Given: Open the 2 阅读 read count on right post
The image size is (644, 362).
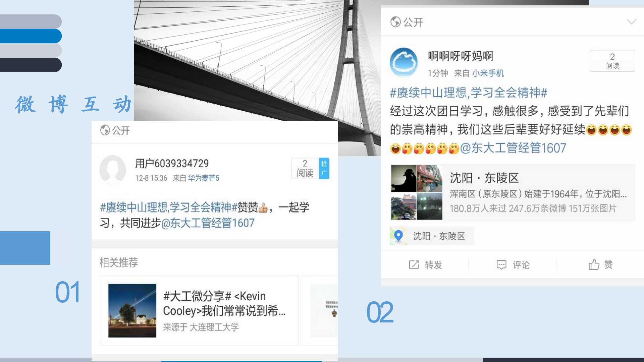Looking at the screenshot, I should (612, 61).
